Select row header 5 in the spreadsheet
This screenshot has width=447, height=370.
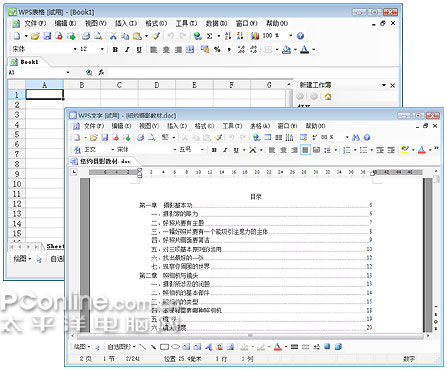(17, 134)
